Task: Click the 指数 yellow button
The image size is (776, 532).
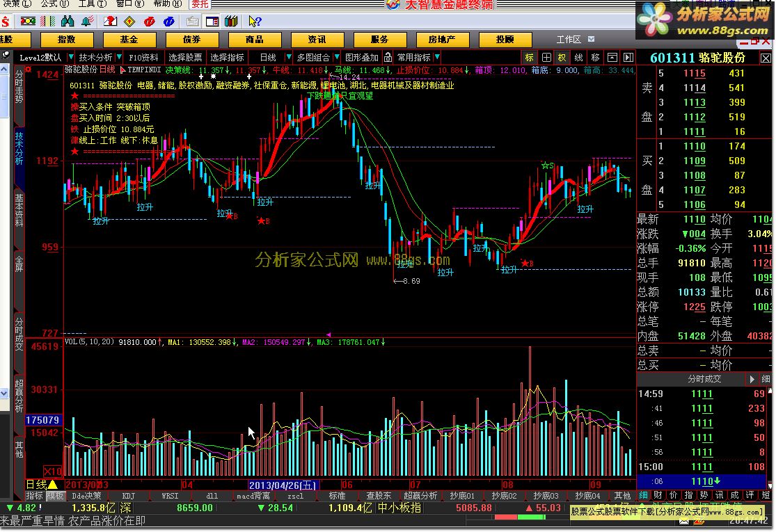Action: 67,40
